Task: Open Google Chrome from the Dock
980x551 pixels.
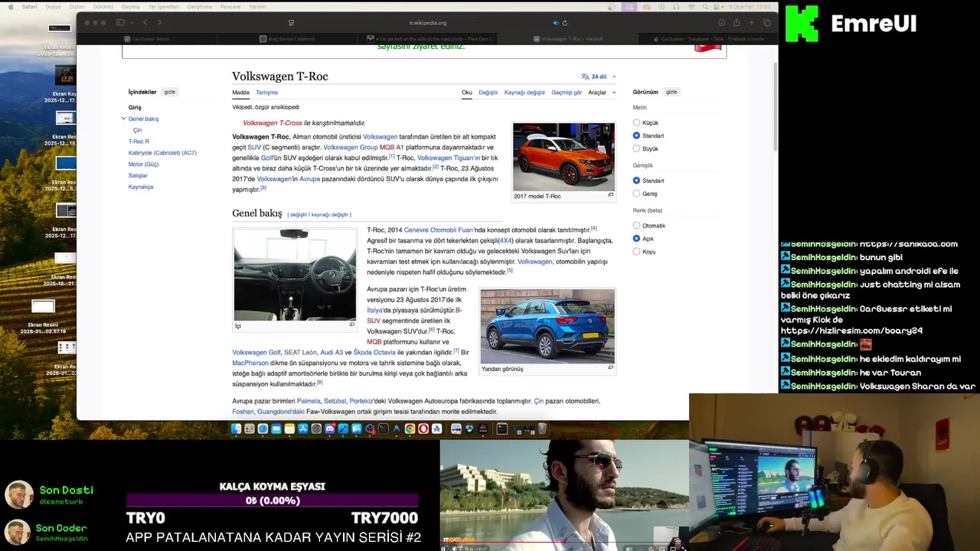Action: click(410, 429)
